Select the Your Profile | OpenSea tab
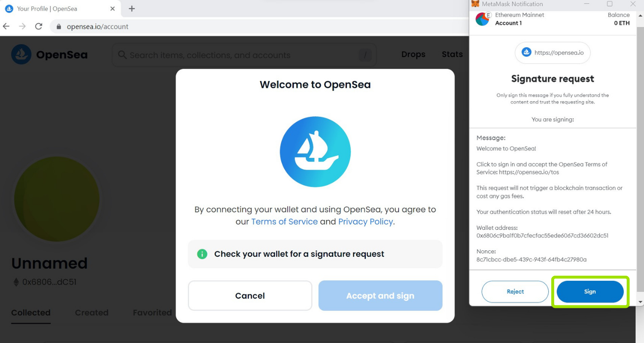Viewport: 644px width, 343px height. coord(60,9)
